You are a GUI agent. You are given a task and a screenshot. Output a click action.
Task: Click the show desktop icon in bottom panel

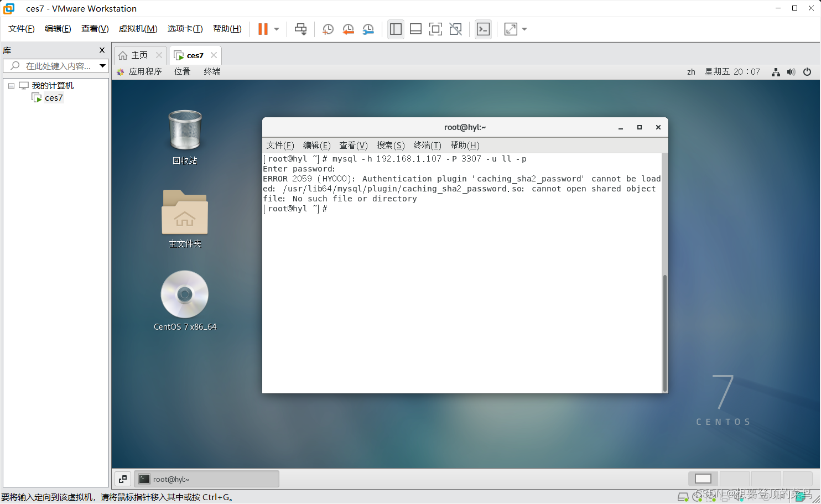pos(123,479)
